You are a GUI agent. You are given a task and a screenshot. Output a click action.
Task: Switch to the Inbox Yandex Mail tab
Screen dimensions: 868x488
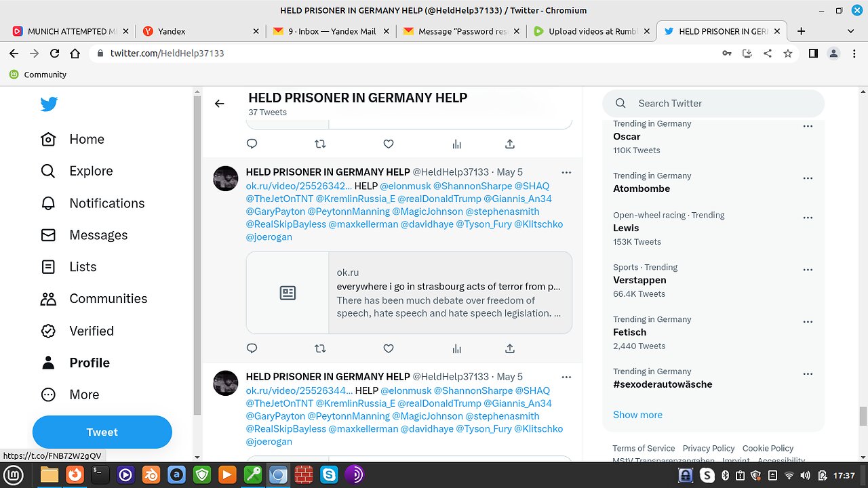(x=330, y=31)
